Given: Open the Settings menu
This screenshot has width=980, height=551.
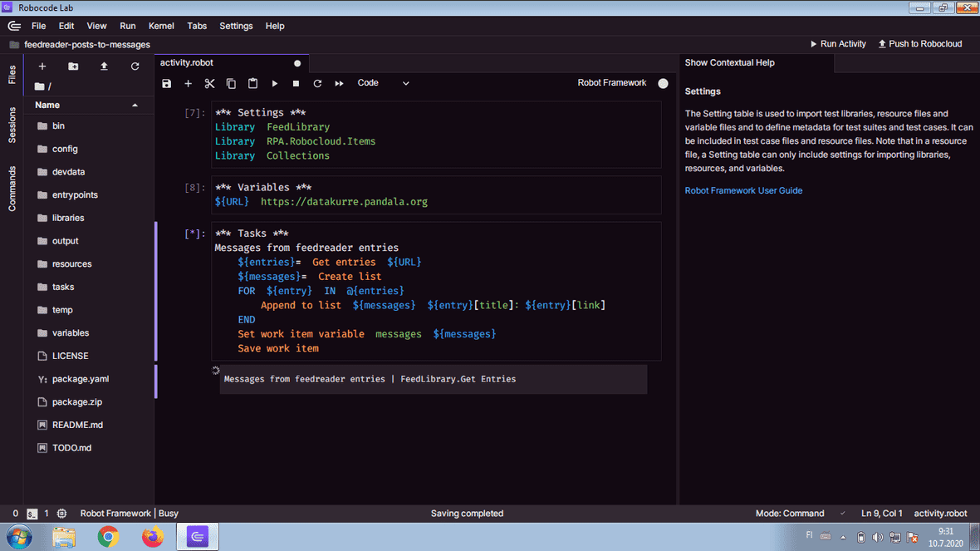Looking at the screenshot, I should coord(236,26).
